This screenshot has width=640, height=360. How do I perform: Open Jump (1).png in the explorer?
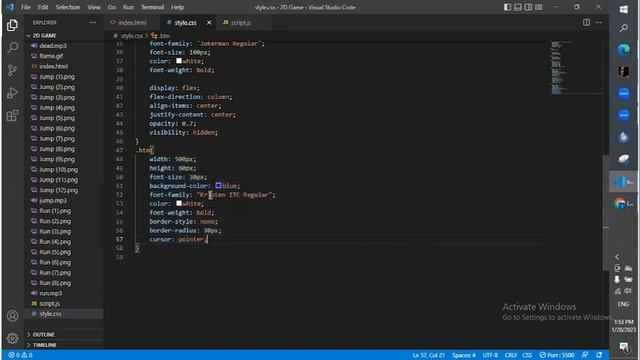coord(57,77)
